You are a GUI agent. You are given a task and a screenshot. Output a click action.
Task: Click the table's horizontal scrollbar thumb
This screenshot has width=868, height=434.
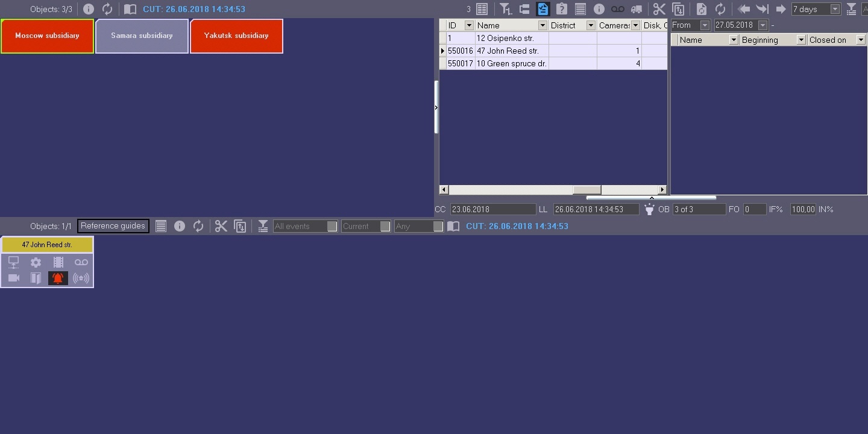point(587,190)
